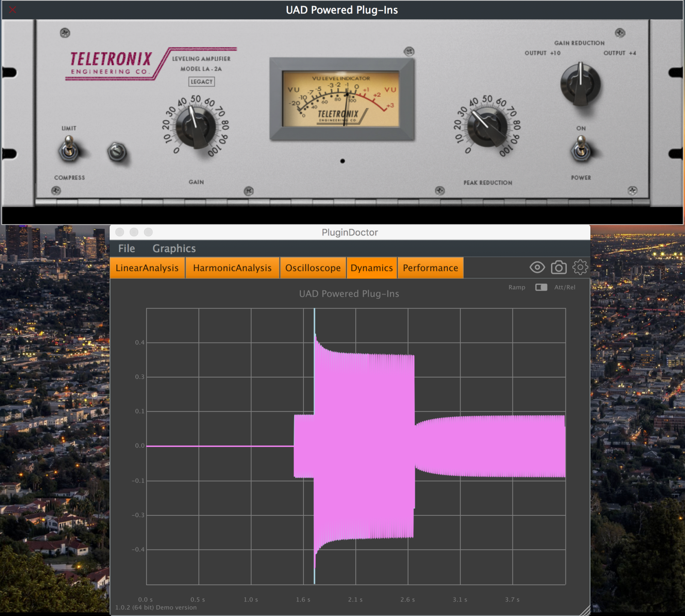The width and height of the screenshot is (685, 616).
Task: Toggle the LA-2A Power switch
Action: coord(581,148)
